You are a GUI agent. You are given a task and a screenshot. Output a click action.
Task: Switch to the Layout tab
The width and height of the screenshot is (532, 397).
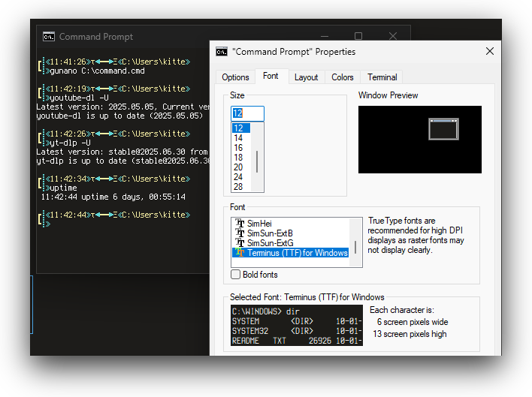click(307, 77)
